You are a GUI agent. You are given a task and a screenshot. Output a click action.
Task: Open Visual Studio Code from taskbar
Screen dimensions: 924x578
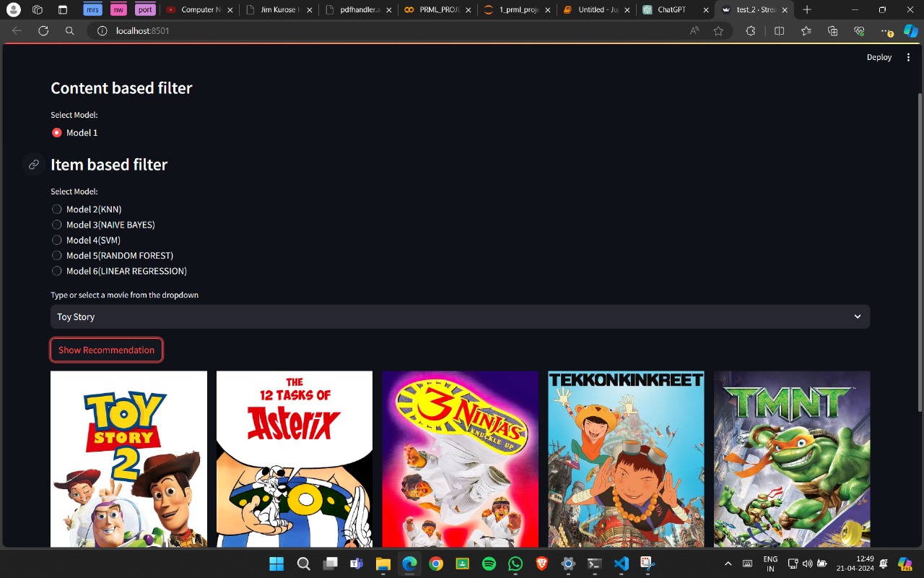(x=621, y=564)
